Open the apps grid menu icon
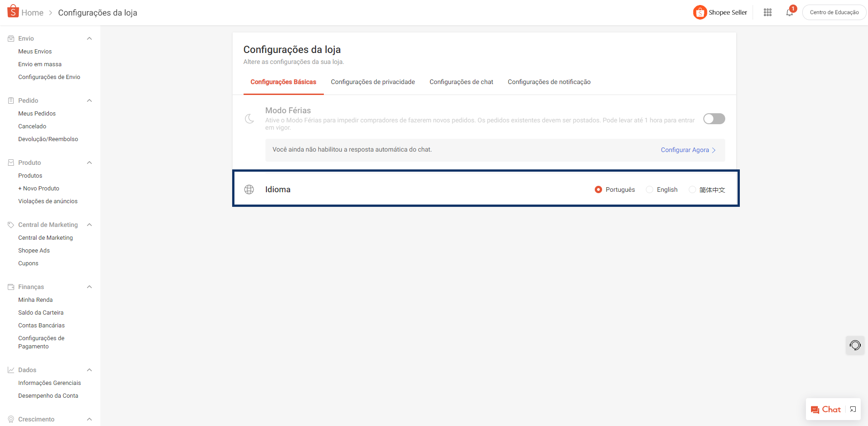 768,12
